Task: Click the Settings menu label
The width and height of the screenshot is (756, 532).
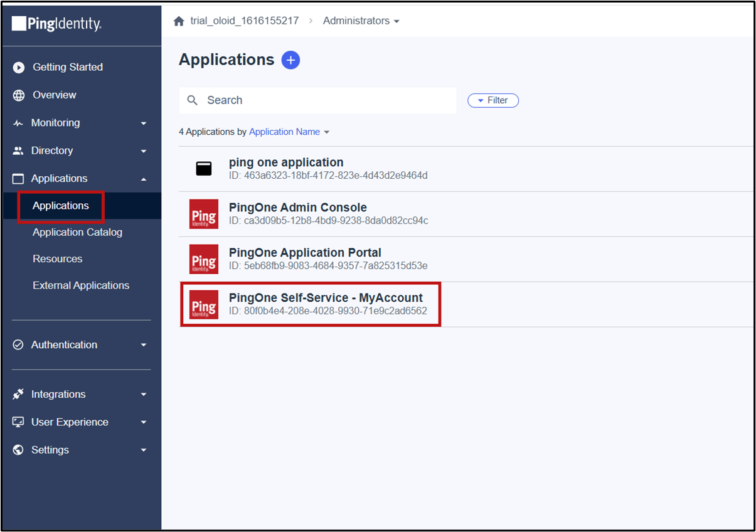Action: tap(50, 450)
